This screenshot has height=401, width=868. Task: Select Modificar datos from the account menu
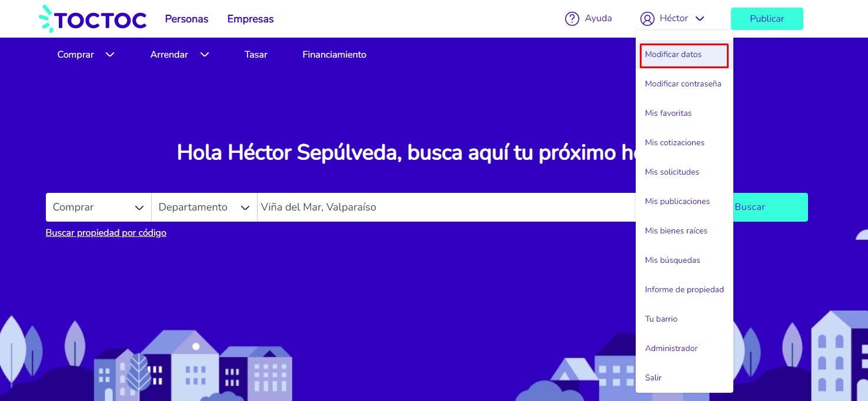[673, 54]
